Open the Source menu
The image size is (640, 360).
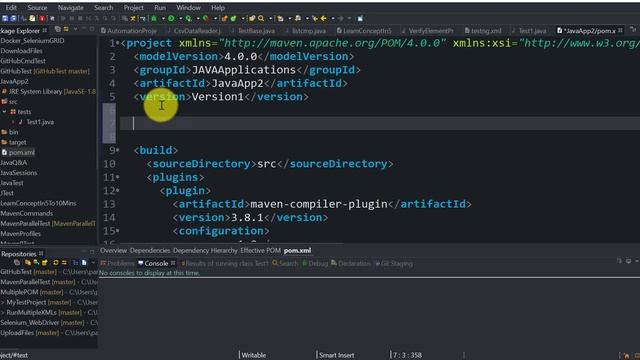click(x=37, y=8)
